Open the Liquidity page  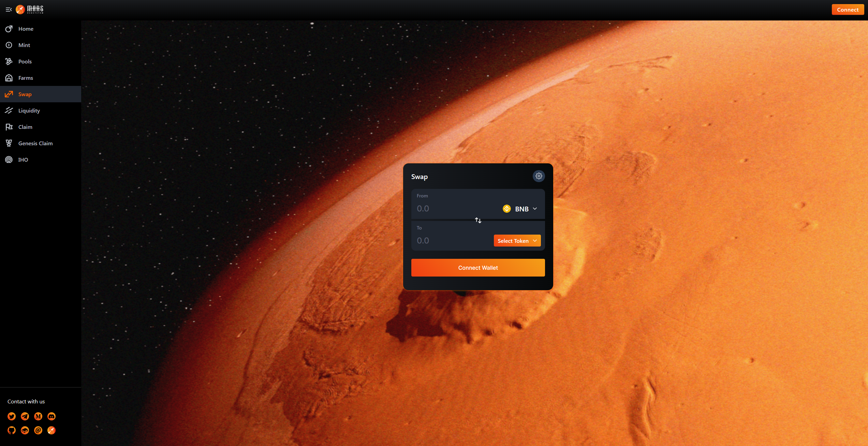click(x=41, y=110)
